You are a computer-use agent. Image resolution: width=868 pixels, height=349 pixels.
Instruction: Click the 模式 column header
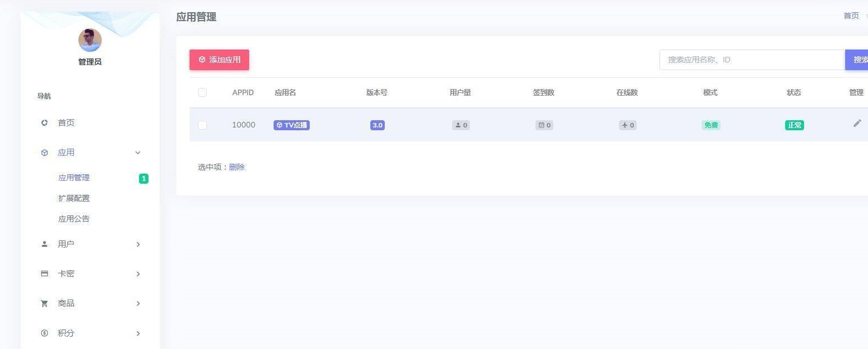pyautogui.click(x=711, y=92)
